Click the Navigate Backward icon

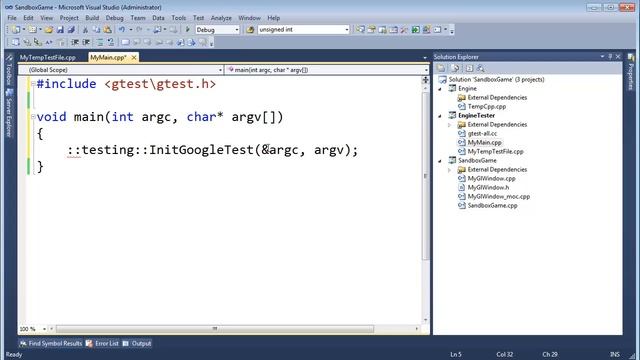point(157,30)
